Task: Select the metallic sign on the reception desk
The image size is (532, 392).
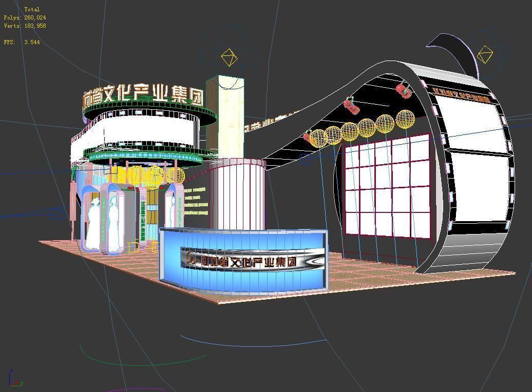Action: point(253,260)
